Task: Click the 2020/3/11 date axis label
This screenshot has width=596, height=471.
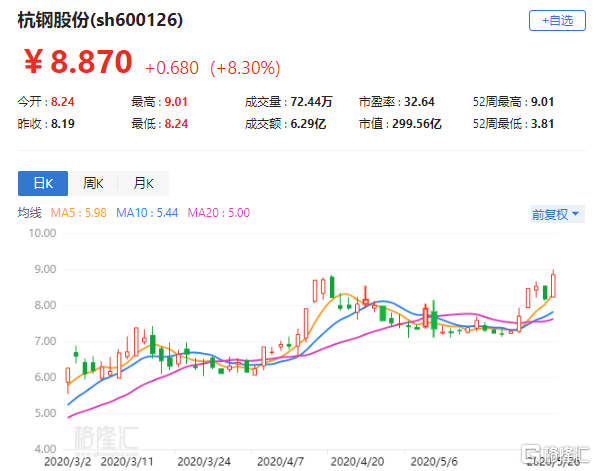Action: [x=127, y=462]
